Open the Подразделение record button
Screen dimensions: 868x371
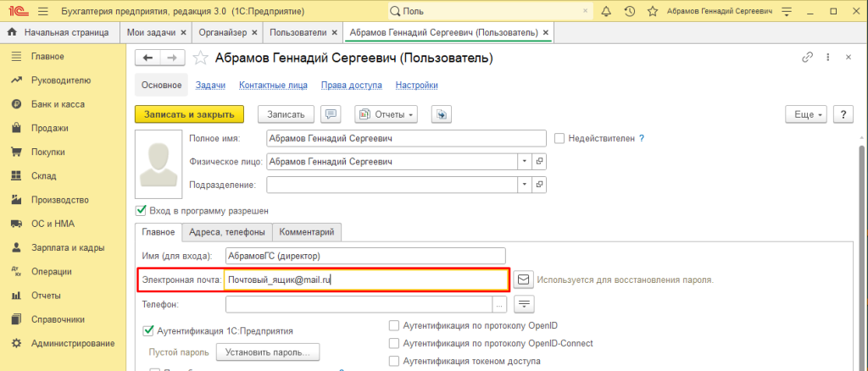click(539, 185)
